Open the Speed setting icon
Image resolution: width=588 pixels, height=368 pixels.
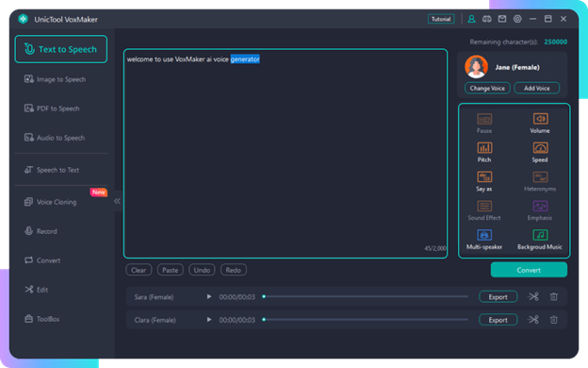[540, 148]
